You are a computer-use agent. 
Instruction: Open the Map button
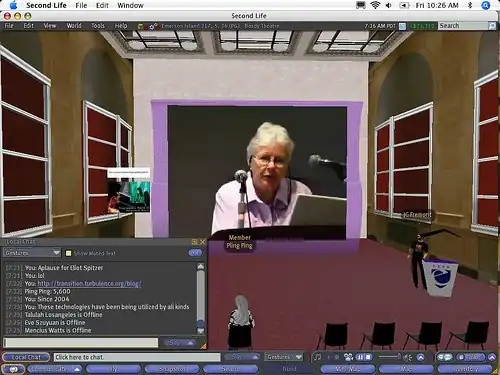[406, 369]
